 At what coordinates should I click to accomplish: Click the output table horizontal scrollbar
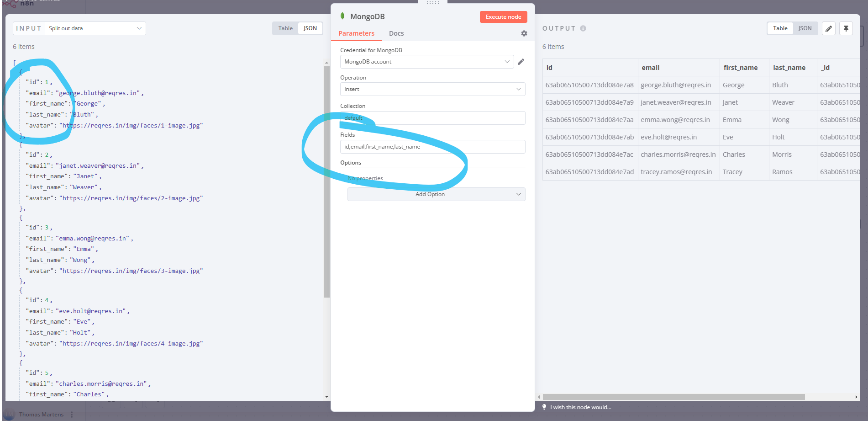[x=673, y=397]
